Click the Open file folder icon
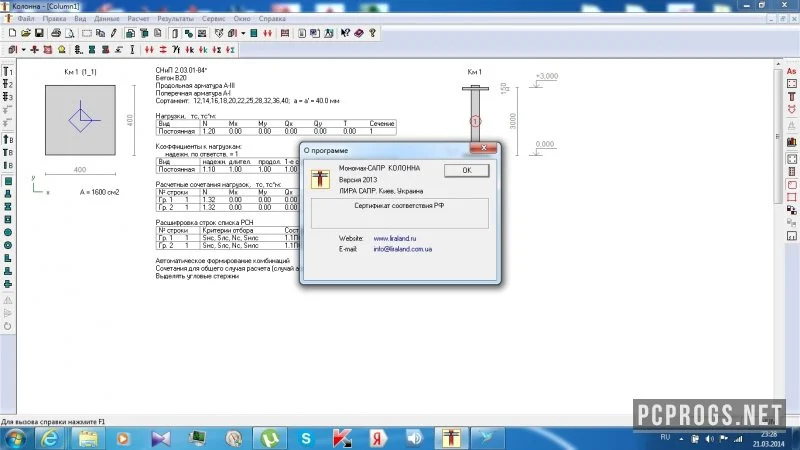This screenshot has height=450, width=800. click(26, 33)
